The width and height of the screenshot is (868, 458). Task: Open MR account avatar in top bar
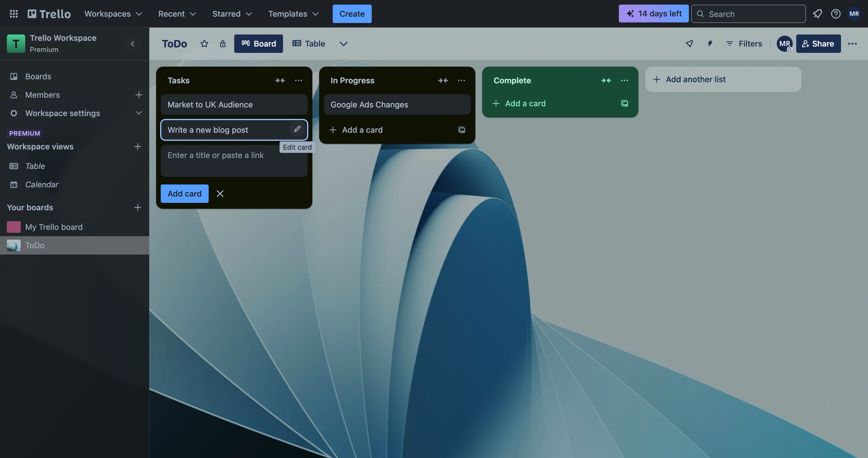[854, 14]
